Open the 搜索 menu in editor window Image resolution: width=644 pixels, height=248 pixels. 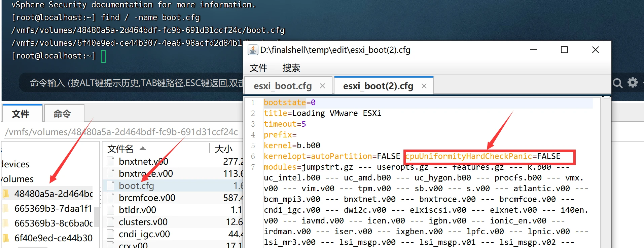coord(291,68)
